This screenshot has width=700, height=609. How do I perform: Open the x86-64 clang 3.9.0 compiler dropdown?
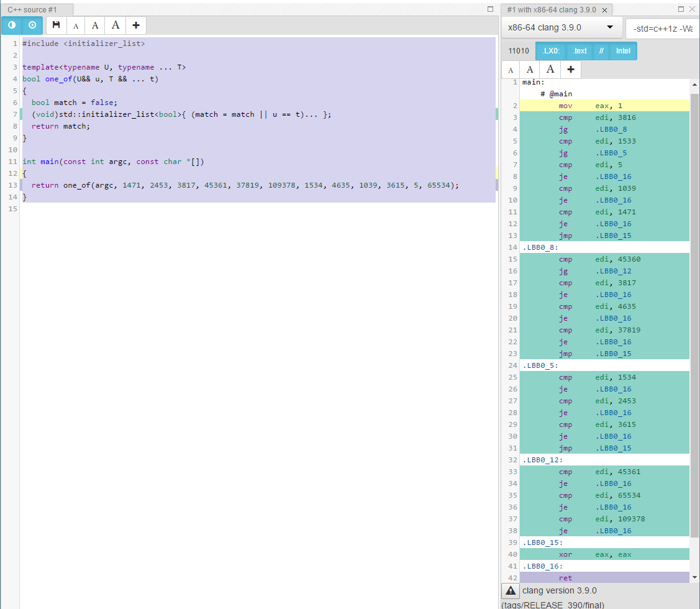(x=561, y=28)
